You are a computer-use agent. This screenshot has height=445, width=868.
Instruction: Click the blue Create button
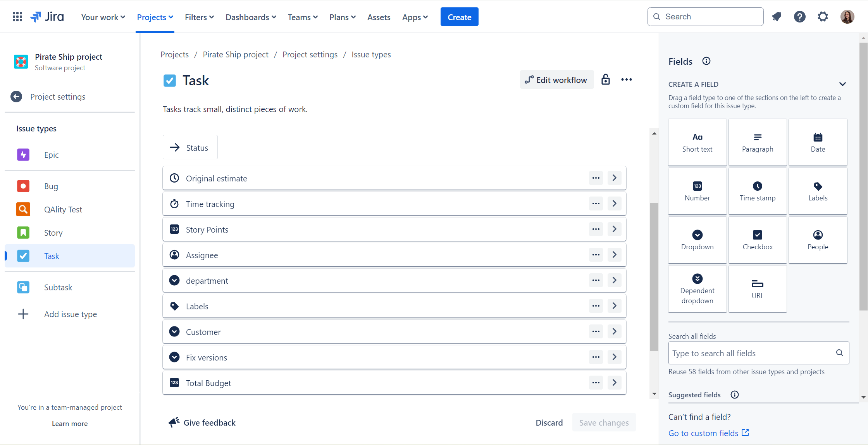[x=459, y=17]
